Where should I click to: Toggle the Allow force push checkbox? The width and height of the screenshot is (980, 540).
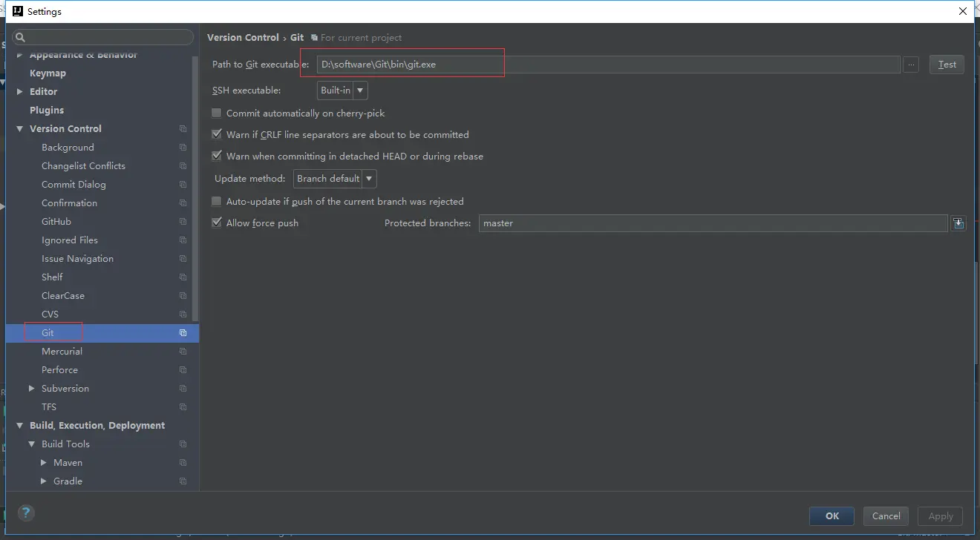217,223
